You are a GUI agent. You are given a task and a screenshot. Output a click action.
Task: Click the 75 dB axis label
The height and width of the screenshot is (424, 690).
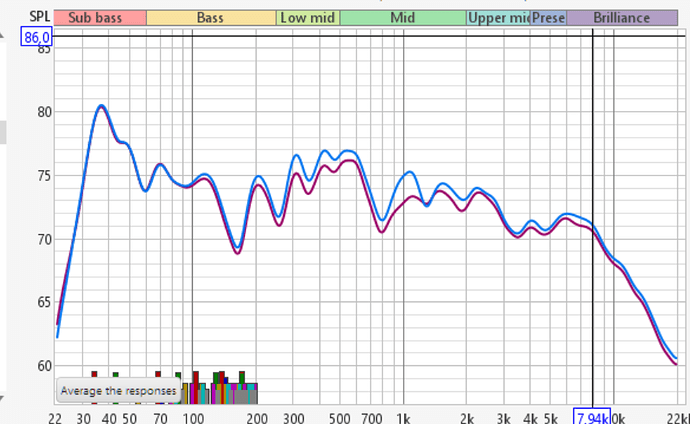click(x=44, y=176)
